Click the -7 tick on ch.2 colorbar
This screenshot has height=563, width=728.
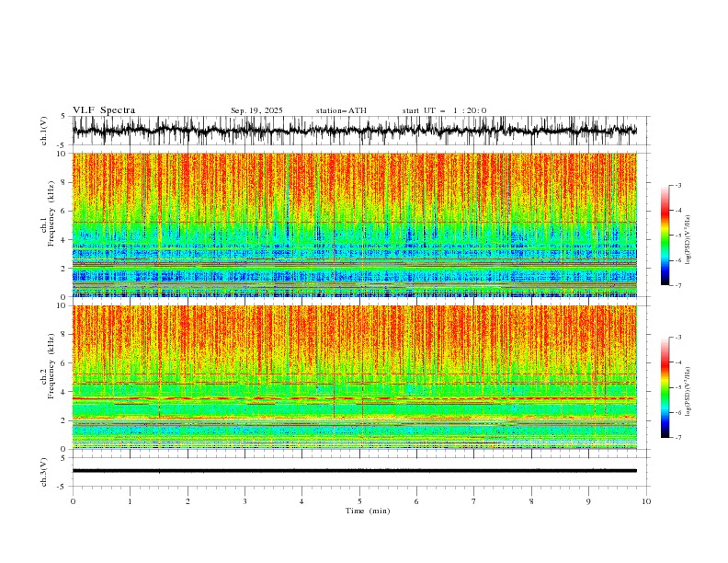point(678,437)
